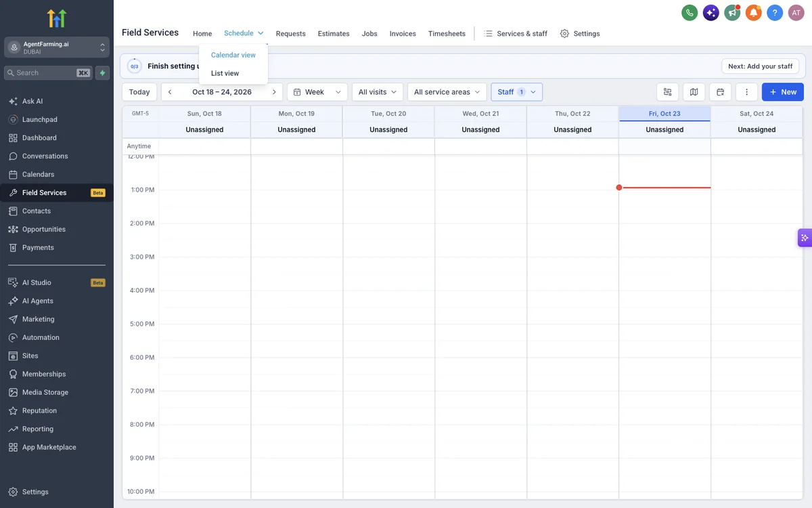Screen dimensions: 812x508
Task: Click the green phone dialer icon
Action: (690, 12)
